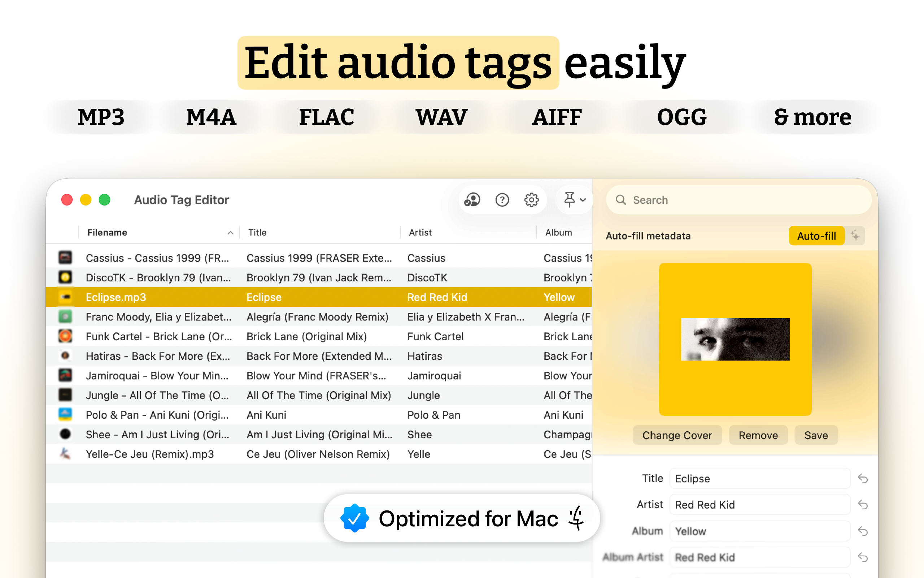
Task: Sort by Title column header
Action: coord(320,232)
